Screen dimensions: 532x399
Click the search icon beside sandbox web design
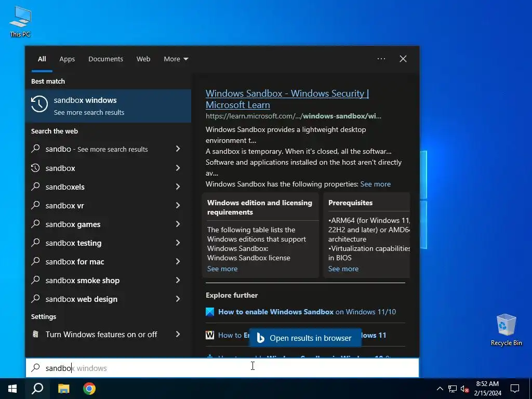point(36,298)
